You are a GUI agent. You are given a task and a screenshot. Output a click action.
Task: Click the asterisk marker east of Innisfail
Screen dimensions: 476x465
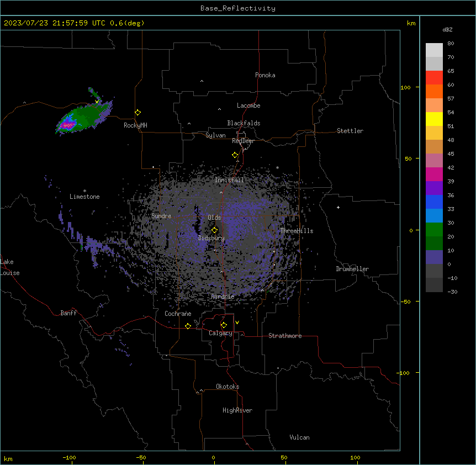coord(277,168)
